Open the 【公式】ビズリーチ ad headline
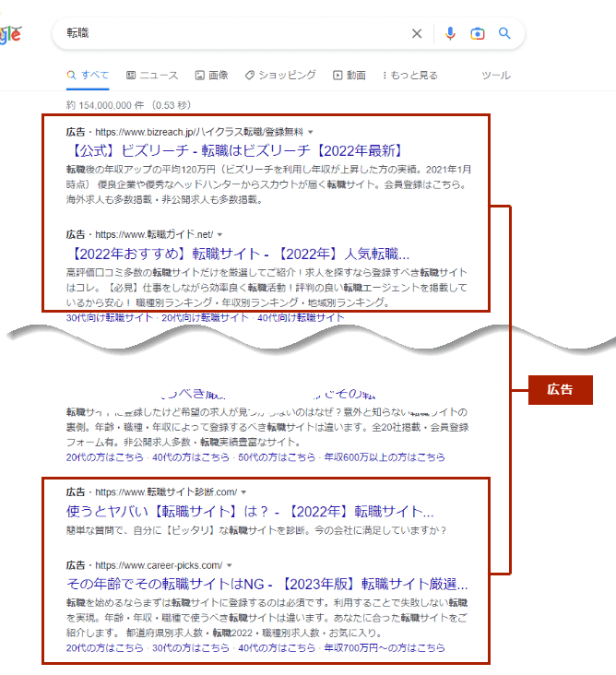Viewport: 616px width, 675px height. (x=235, y=150)
